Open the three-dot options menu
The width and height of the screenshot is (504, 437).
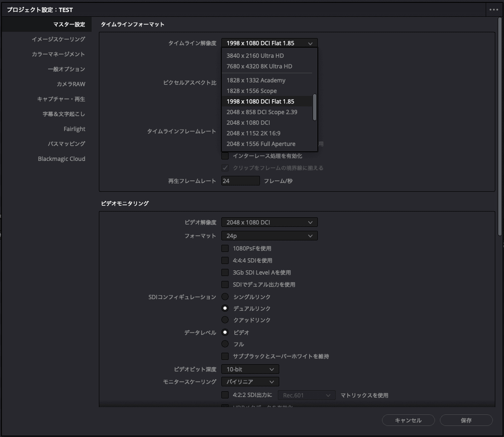point(494,10)
